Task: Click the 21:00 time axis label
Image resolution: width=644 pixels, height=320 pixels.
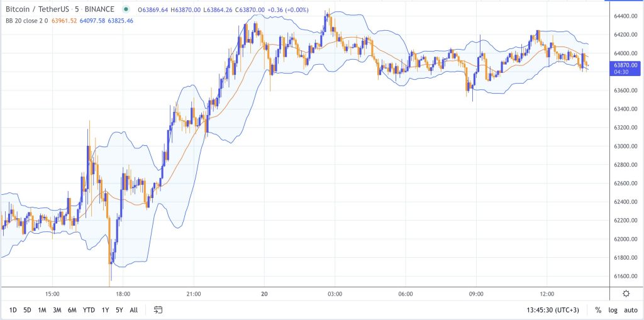Action: click(x=194, y=294)
